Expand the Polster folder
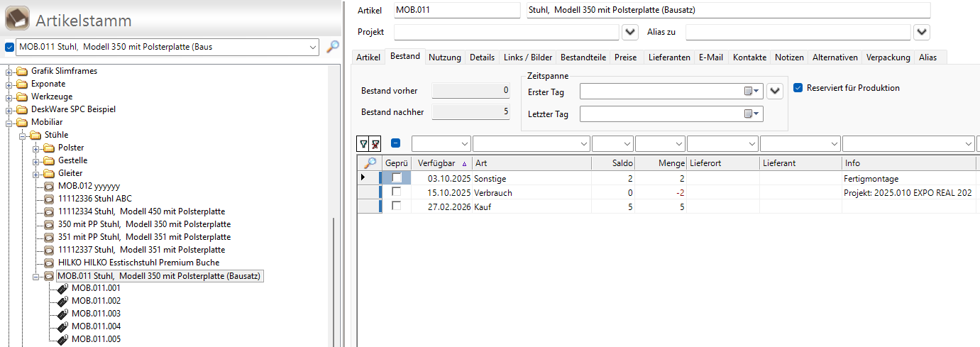 point(36,148)
